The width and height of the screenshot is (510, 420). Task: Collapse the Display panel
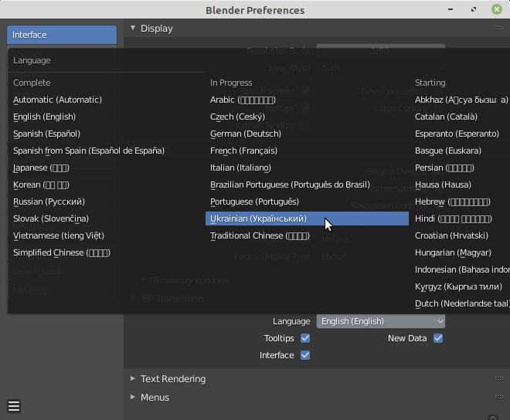point(133,29)
